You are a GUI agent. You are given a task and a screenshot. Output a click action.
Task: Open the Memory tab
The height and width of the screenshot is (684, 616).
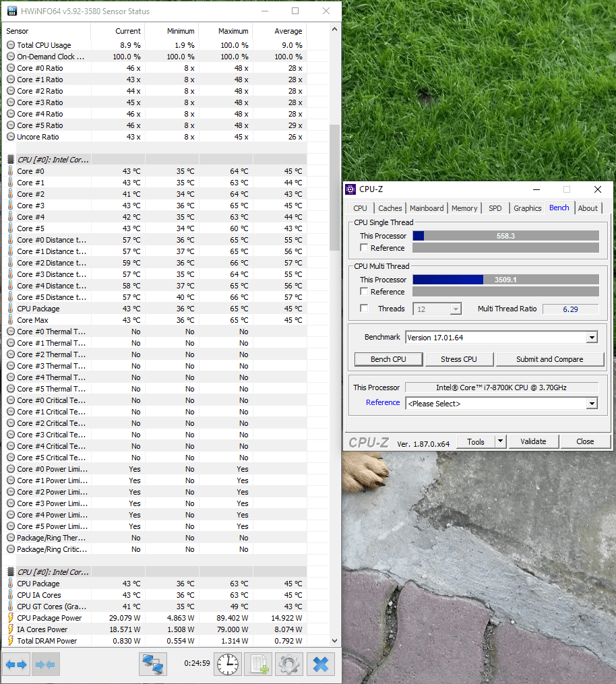pos(464,208)
